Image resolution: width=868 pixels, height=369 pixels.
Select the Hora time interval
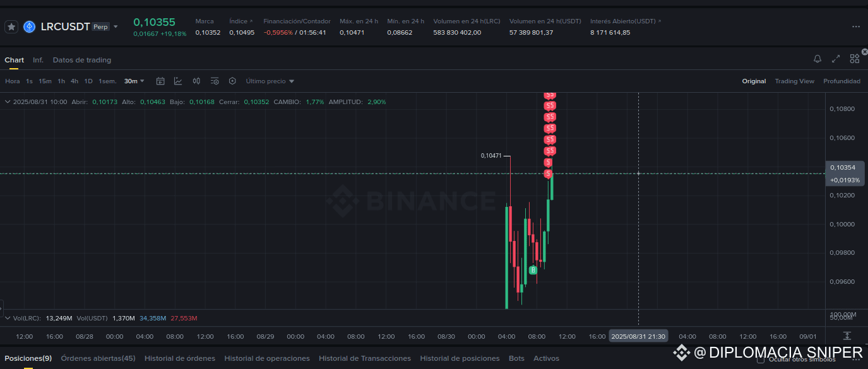pyautogui.click(x=13, y=81)
